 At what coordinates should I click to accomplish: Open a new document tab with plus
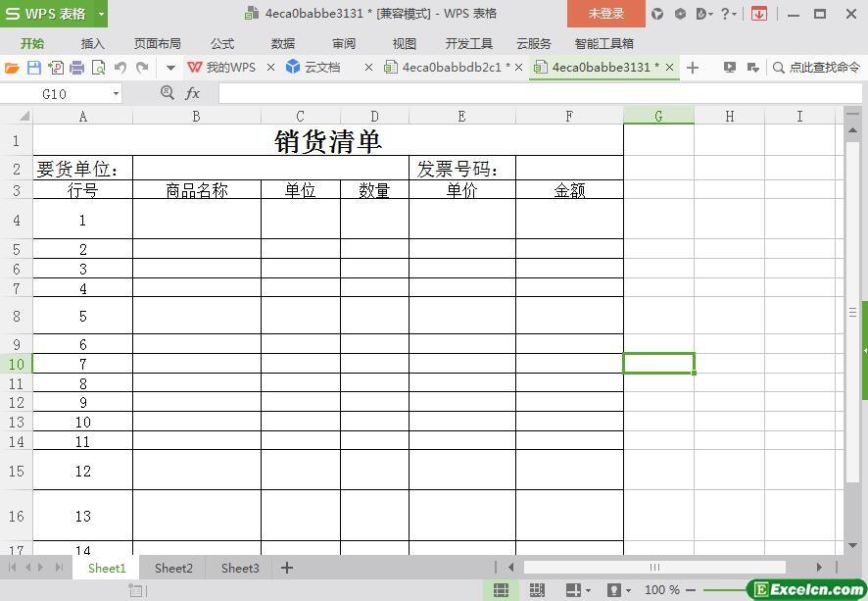tap(693, 68)
